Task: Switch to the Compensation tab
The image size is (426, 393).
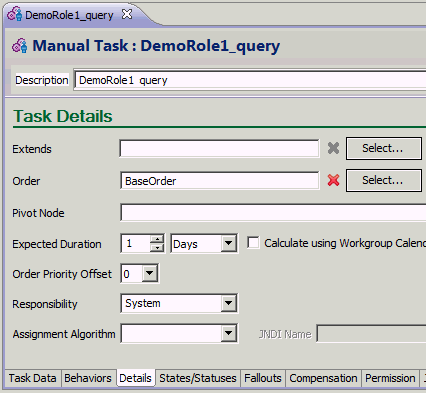Action: pyautogui.click(x=323, y=378)
